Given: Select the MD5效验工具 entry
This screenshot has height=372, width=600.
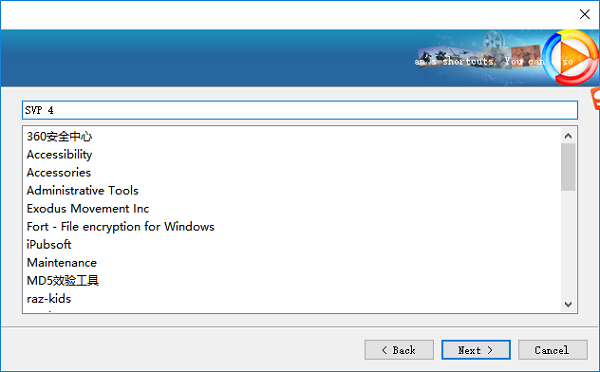Looking at the screenshot, I should point(62,281).
